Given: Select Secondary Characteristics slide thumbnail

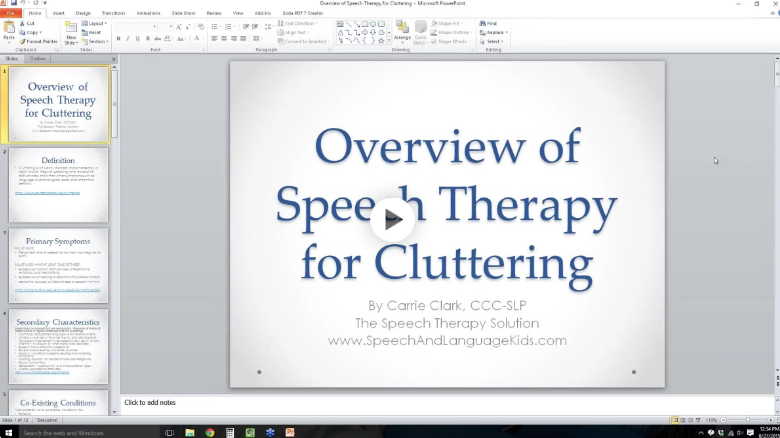Looking at the screenshot, I should coord(58,346).
